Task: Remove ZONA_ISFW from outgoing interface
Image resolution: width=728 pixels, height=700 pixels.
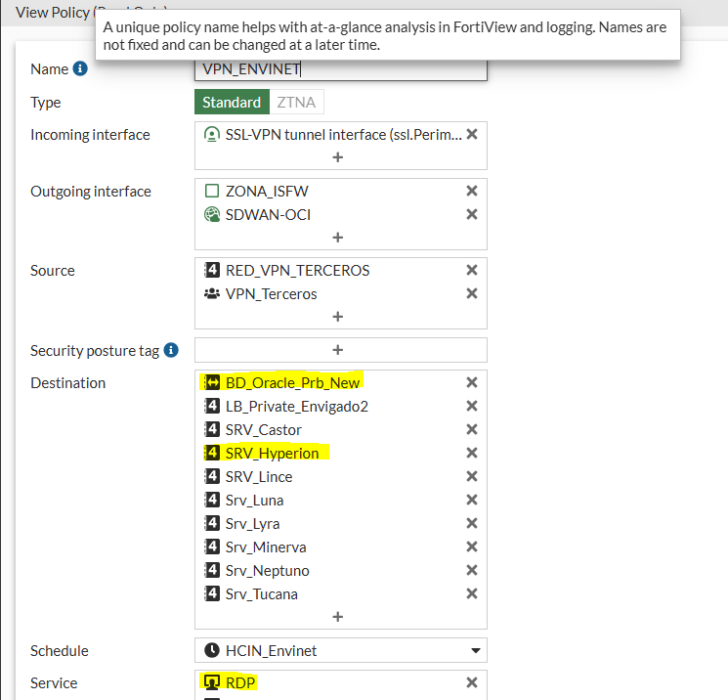Action: coord(472,191)
